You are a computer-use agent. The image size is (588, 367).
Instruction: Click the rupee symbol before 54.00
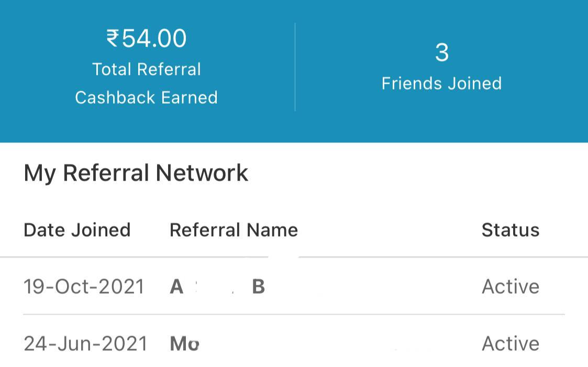(x=113, y=39)
